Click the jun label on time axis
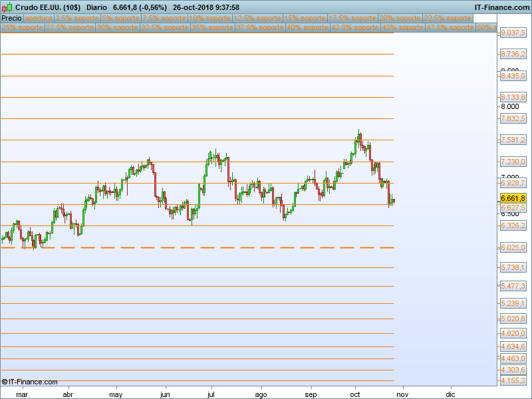The width and height of the screenshot is (532, 399). pyautogui.click(x=165, y=394)
